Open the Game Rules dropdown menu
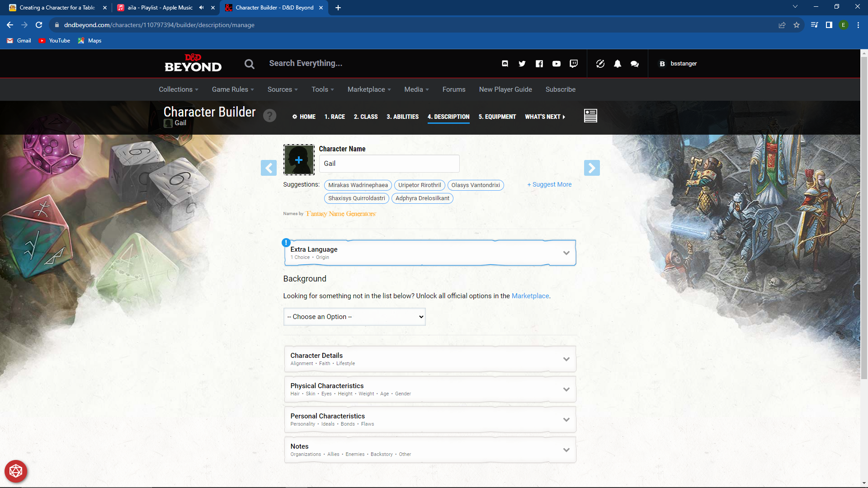The height and width of the screenshot is (488, 868). pos(233,89)
